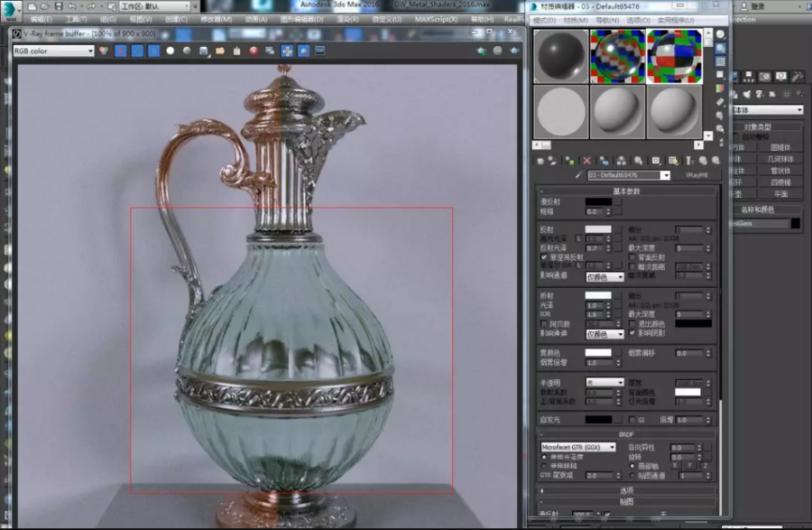Load image with folder icon in frame buffer
The image size is (812, 530).
tap(220, 51)
